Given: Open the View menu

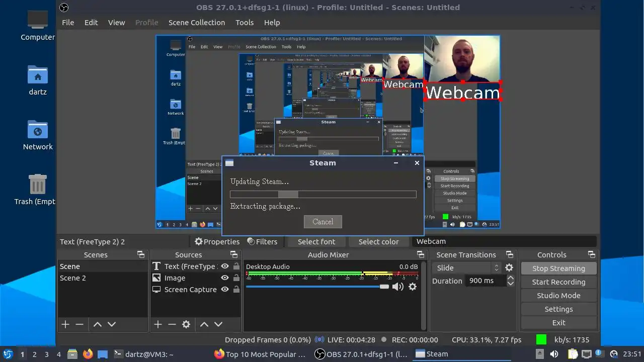Looking at the screenshot, I should tap(116, 23).
